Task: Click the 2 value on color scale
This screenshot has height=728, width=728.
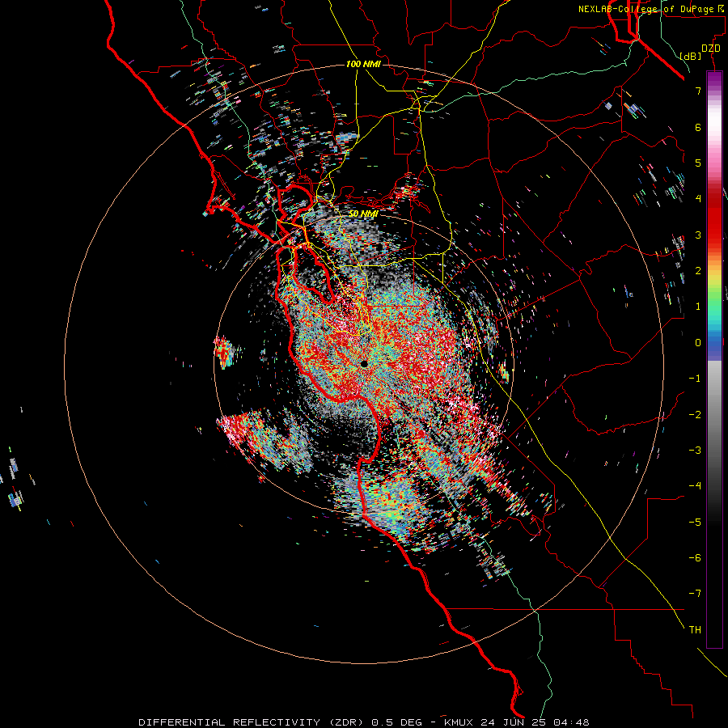Action: 698,271
